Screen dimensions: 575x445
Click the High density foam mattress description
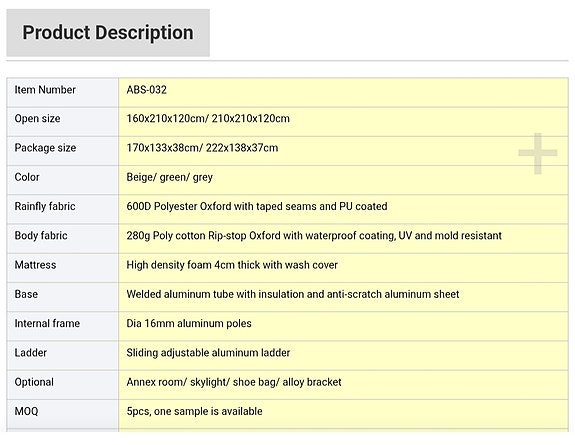click(232, 265)
